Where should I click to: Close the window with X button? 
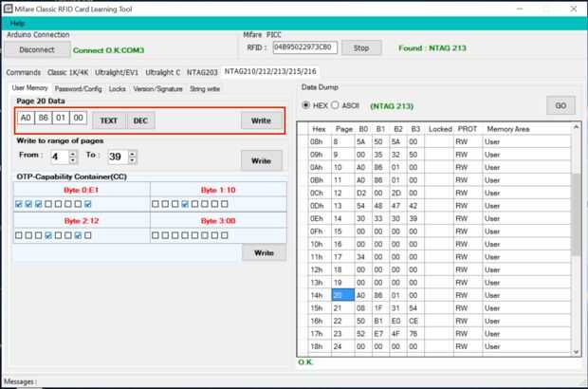point(574,9)
